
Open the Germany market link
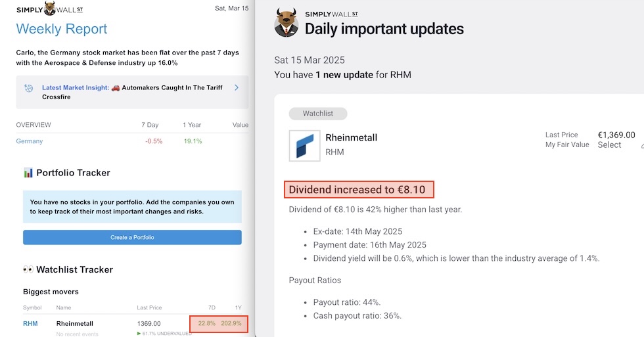coord(29,141)
